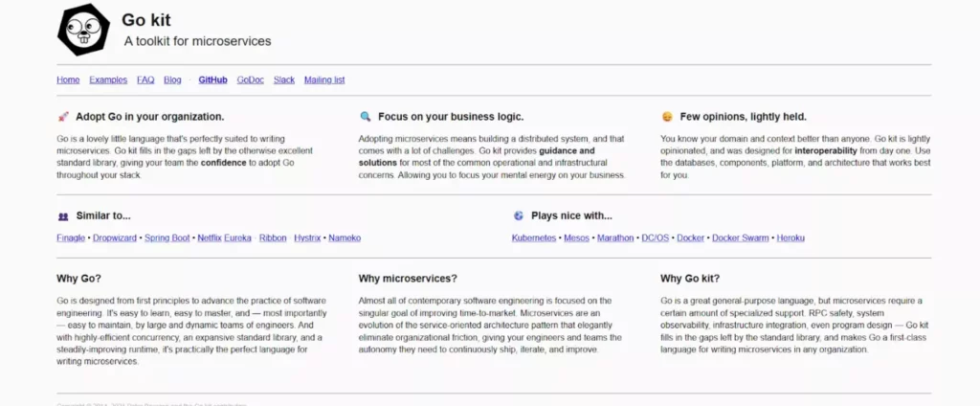
Task: Open the Home navigation link
Action: point(68,80)
